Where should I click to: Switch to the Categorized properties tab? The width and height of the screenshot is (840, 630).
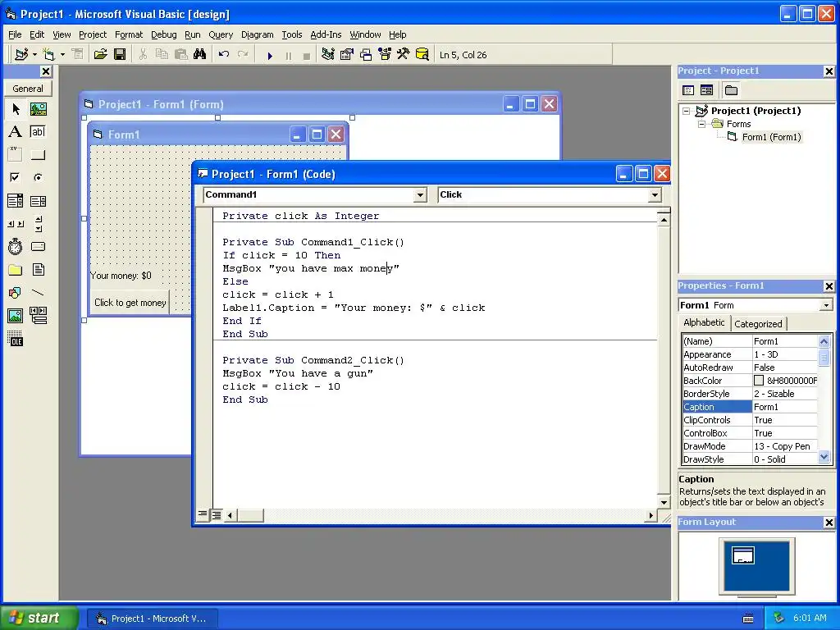point(758,323)
